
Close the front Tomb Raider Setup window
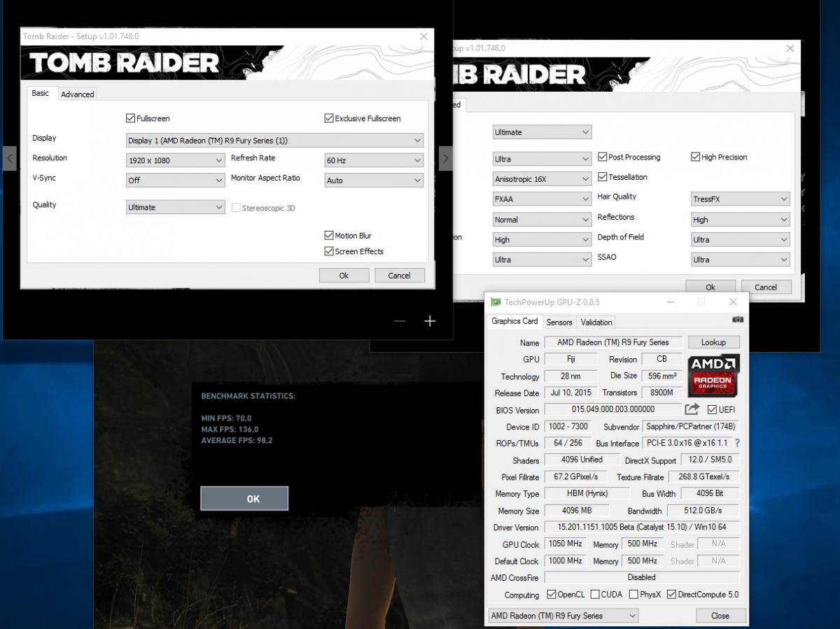423,36
